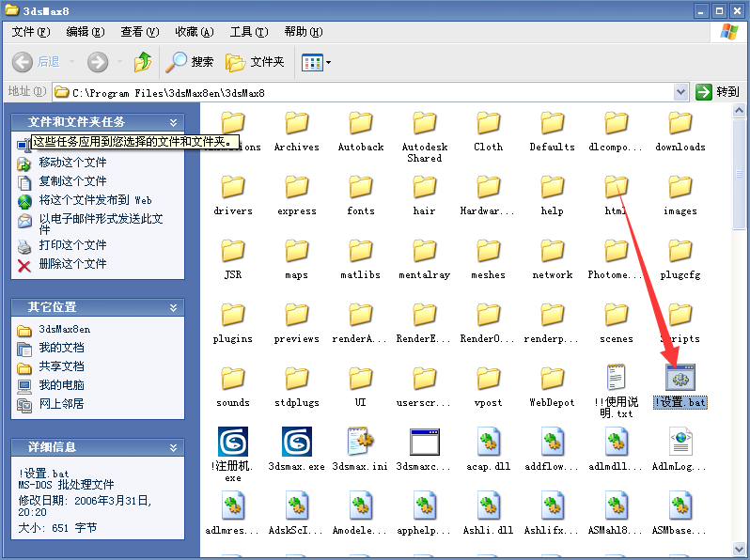The height and width of the screenshot is (560, 750).
Task: Select the !注册机.exe keygen icon
Action: pyautogui.click(x=232, y=455)
